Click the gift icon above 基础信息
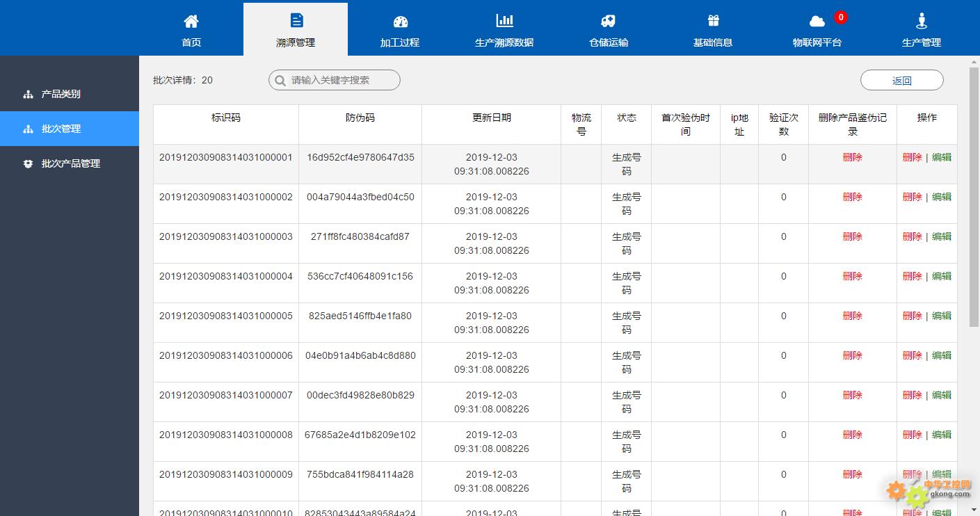This screenshot has height=516, width=980. (x=713, y=21)
